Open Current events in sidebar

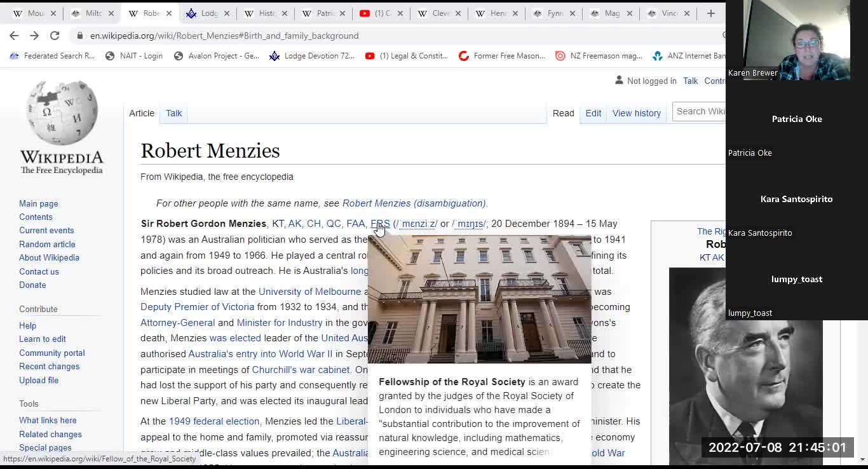tap(46, 231)
